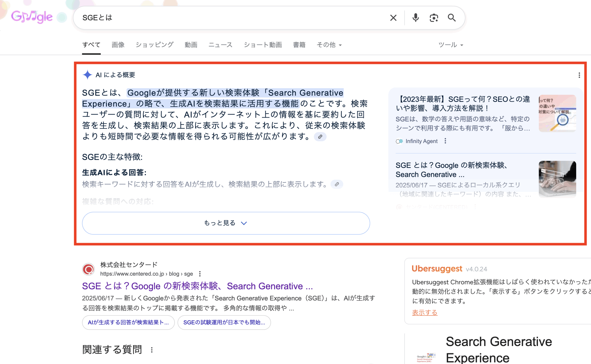Switch to the 画像 tab
This screenshot has height=364, width=591.
(118, 45)
